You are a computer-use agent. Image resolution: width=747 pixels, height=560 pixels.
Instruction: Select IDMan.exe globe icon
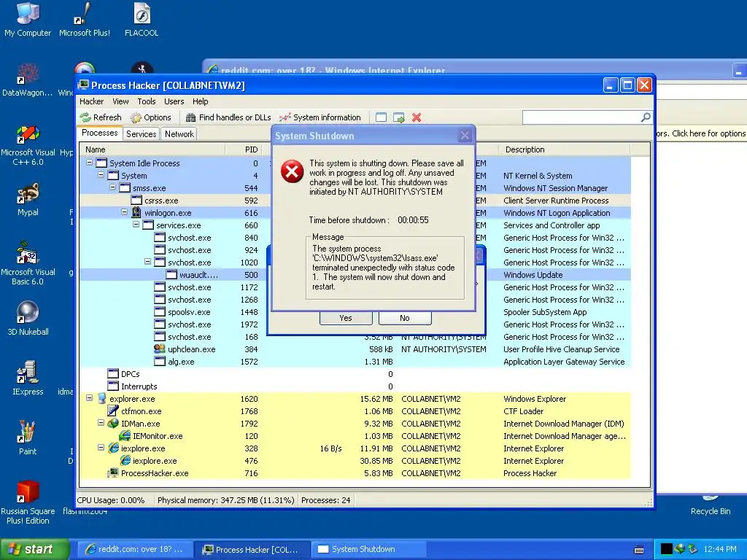113,423
